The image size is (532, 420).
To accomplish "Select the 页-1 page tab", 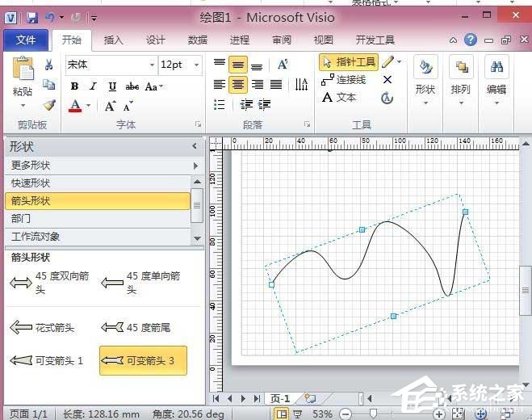I will (280, 398).
